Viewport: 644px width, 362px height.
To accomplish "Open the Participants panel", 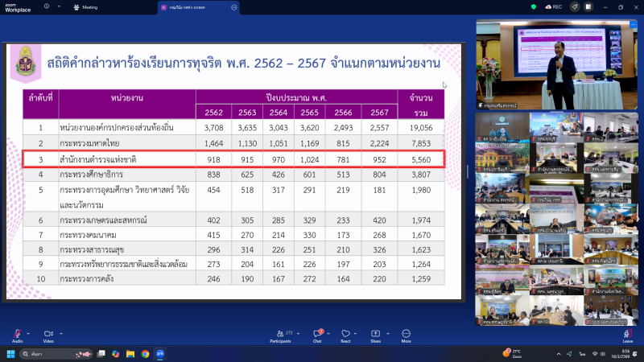I will pos(280,334).
